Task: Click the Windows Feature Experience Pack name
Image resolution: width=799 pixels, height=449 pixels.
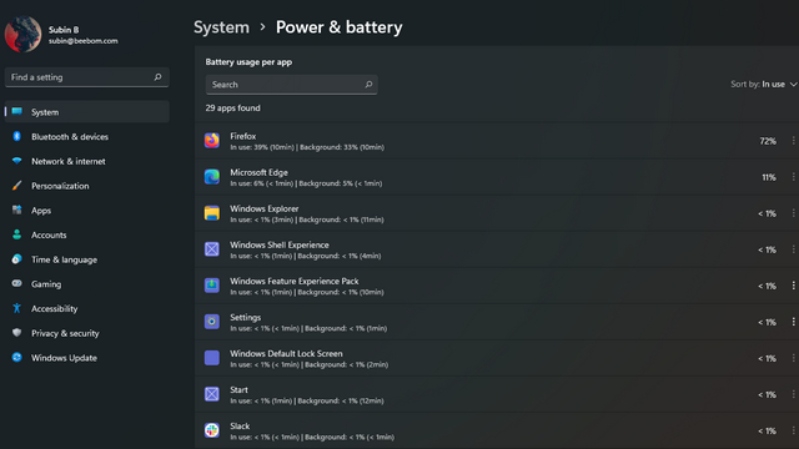Action: click(294, 281)
